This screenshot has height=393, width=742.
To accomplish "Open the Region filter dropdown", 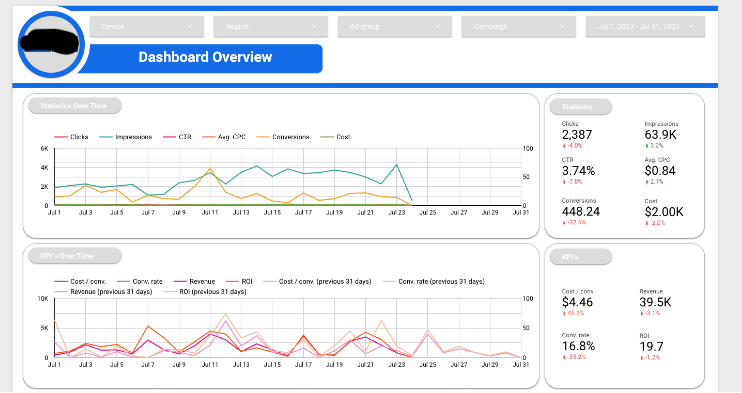I will (x=271, y=27).
